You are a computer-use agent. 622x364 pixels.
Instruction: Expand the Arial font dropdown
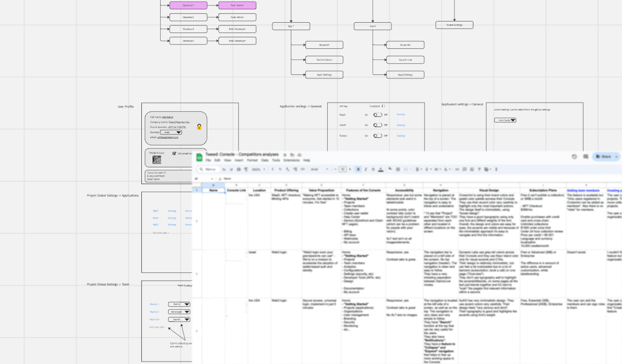tap(320, 169)
